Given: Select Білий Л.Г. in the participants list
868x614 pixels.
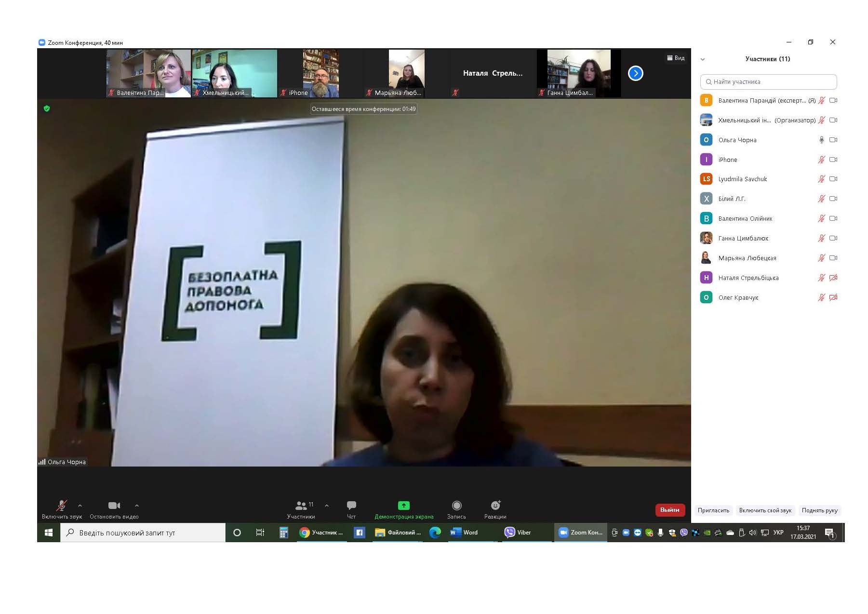Looking at the screenshot, I should pos(769,199).
